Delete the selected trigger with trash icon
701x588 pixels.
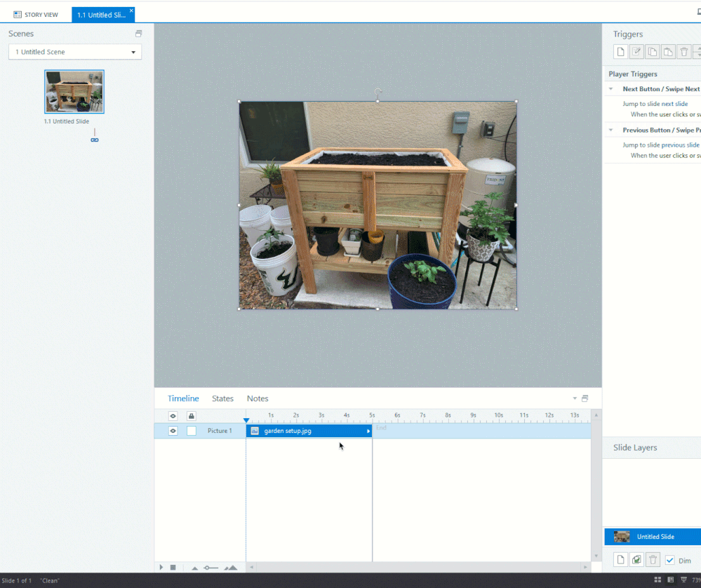click(x=684, y=52)
